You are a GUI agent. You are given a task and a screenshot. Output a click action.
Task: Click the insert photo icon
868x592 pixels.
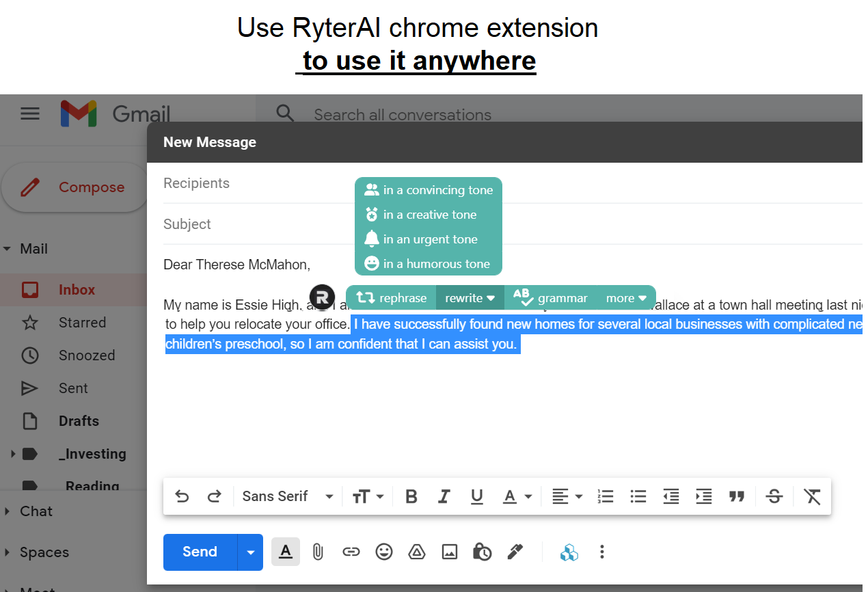click(x=450, y=552)
